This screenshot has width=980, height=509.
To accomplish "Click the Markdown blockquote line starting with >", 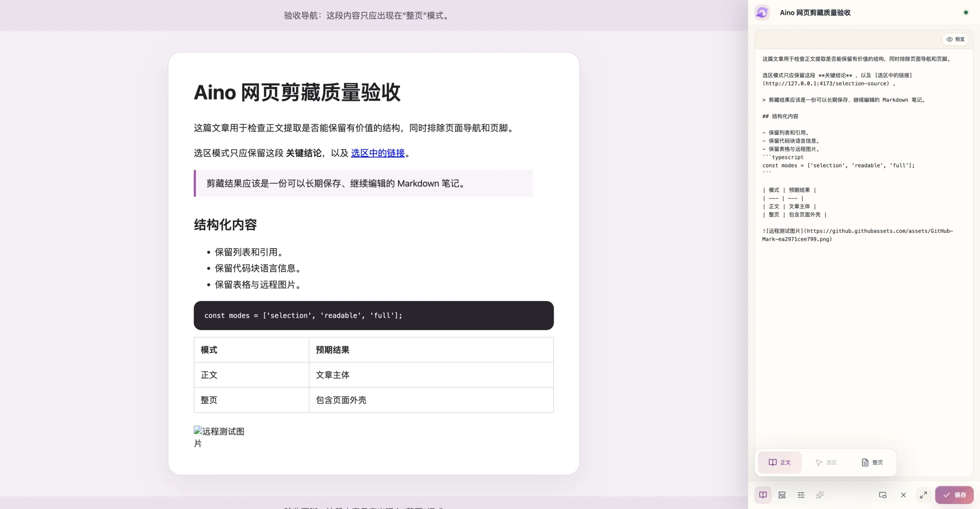I will (844, 100).
